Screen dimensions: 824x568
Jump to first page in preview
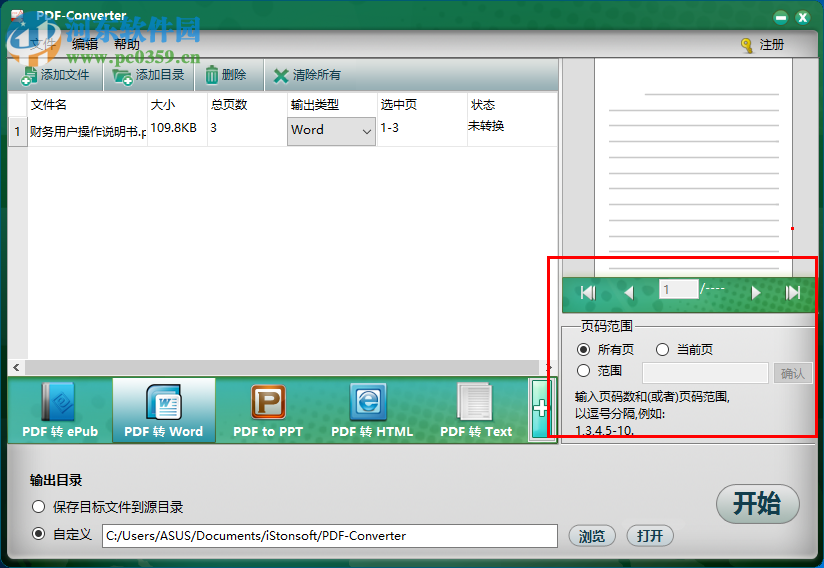tap(588, 292)
